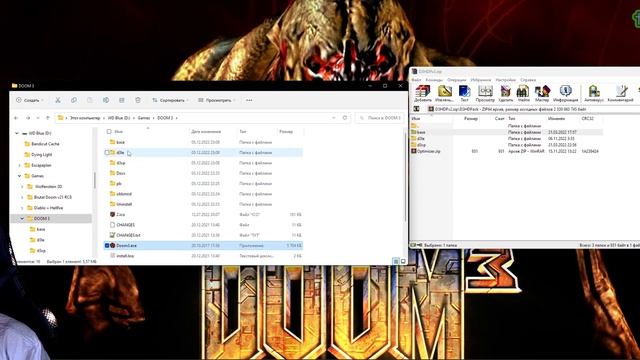The height and width of the screenshot is (360, 640).
Task: Click WinRAR's Просмотр (View) toolbar icon
Action: (485, 93)
